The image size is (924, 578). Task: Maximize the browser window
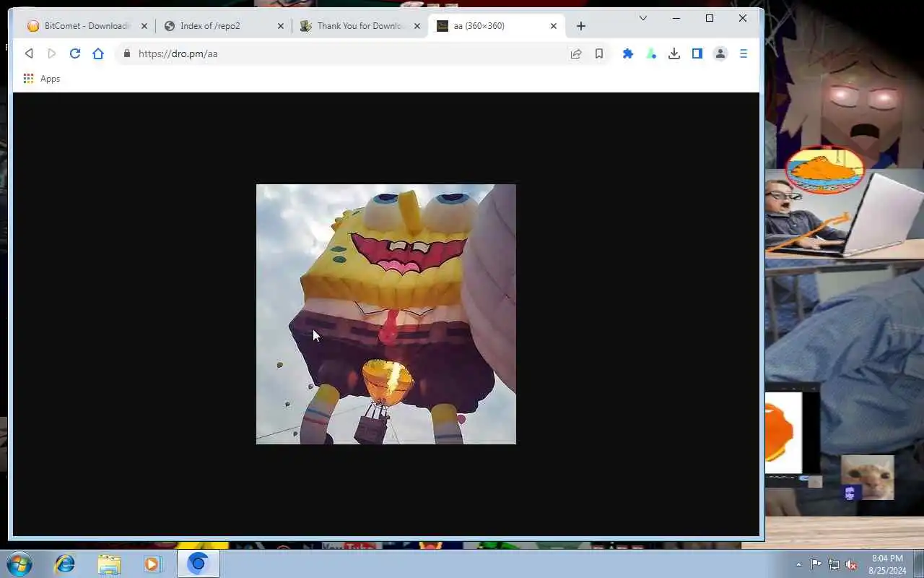tap(710, 18)
